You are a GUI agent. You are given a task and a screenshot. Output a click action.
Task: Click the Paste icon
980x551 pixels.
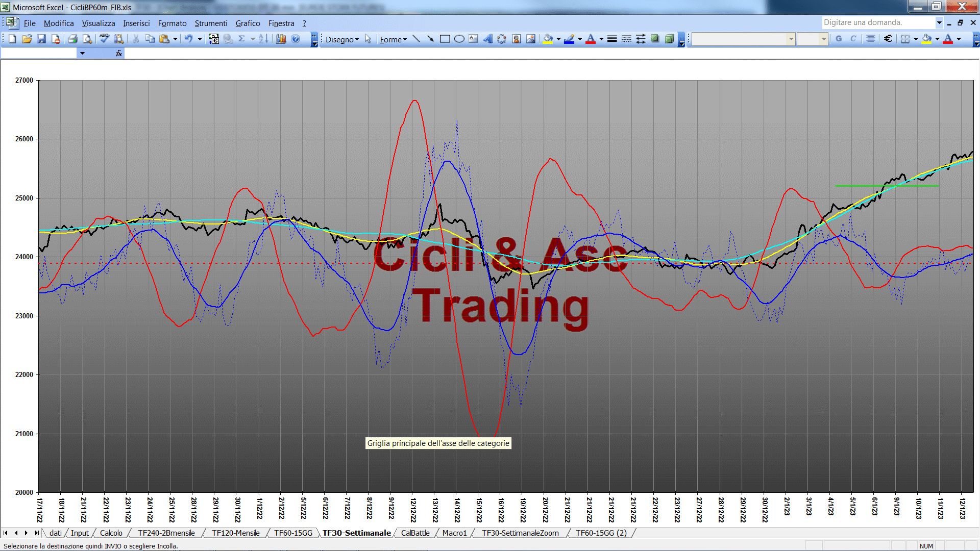click(164, 39)
